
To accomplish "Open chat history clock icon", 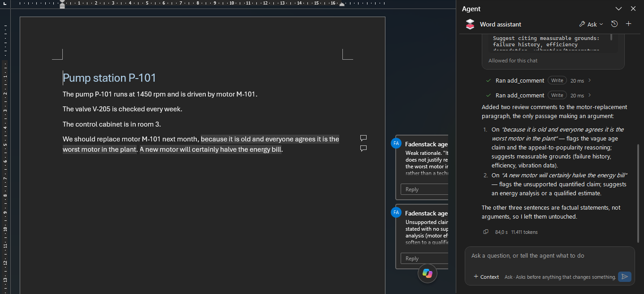I will 614,24.
